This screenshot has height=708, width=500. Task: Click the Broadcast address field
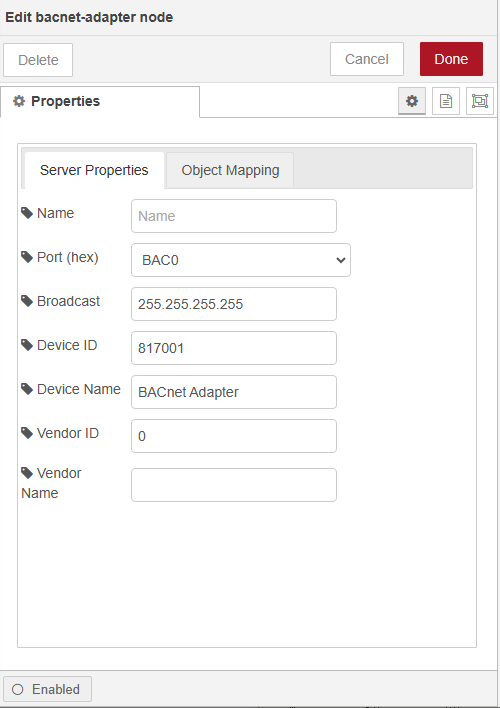tap(234, 304)
